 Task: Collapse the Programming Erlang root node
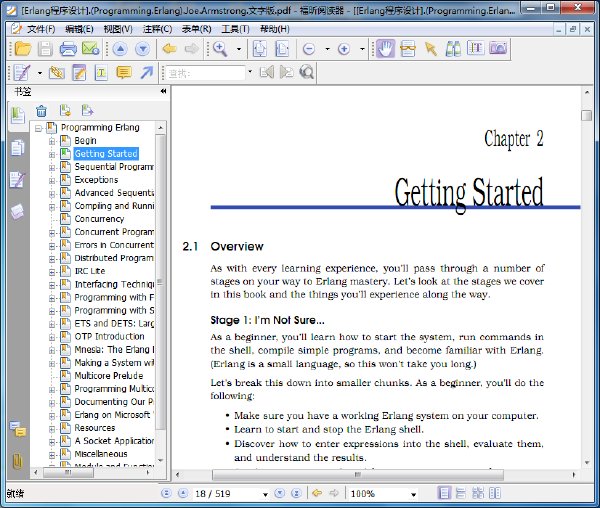(x=38, y=128)
